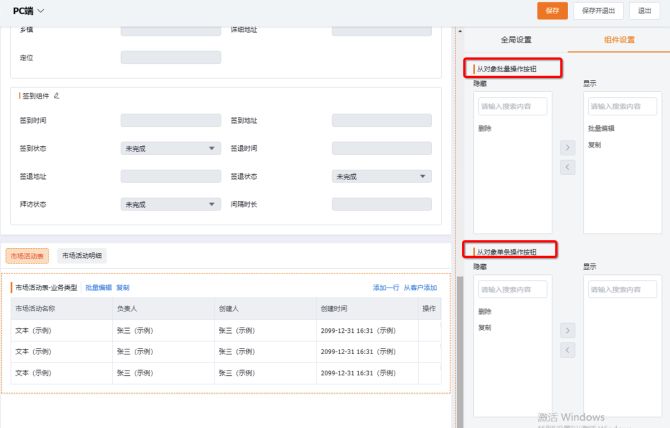The width and height of the screenshot is (670, 428).
Task: Click the left arrow in the single operation transfer
Action: [x=568, y=349]
